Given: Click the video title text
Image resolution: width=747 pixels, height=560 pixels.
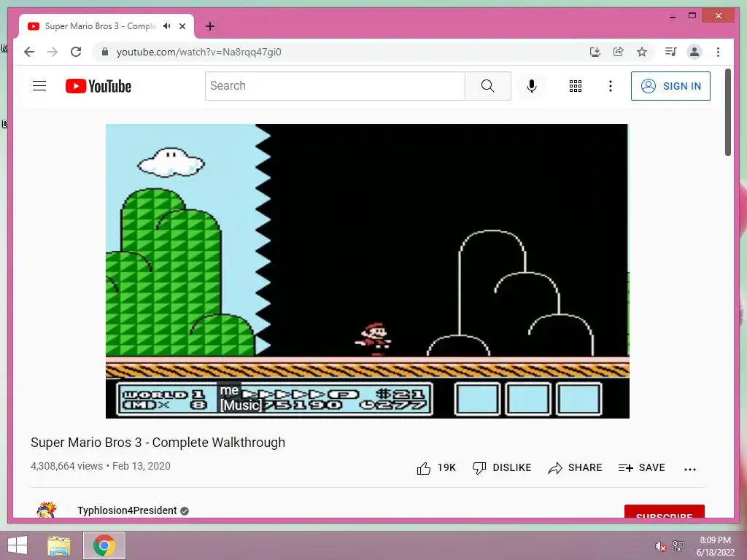Looking at the screenshot, I should pyautogui.click(x=158, y=443).
